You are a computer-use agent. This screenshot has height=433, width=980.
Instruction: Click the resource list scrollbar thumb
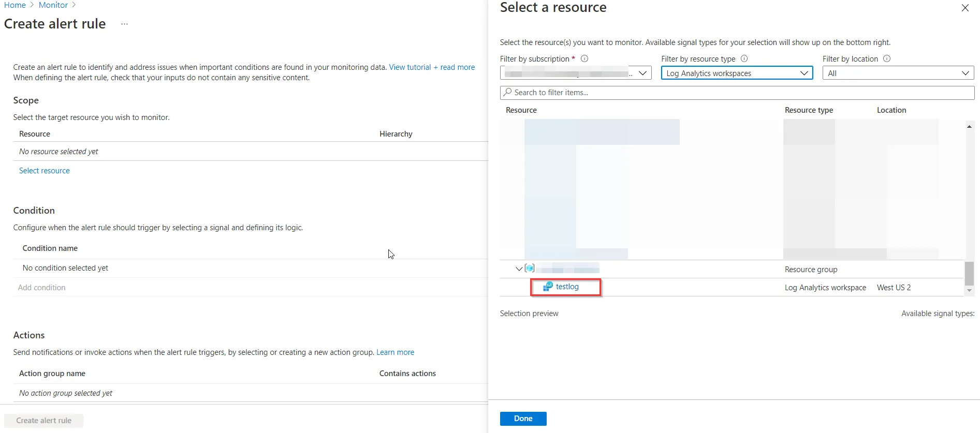coord(969,273)
